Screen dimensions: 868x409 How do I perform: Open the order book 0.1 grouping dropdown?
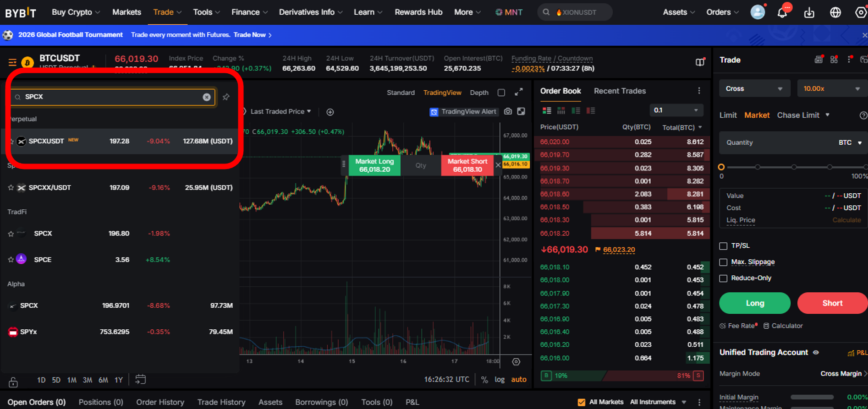tap(676, 110)
